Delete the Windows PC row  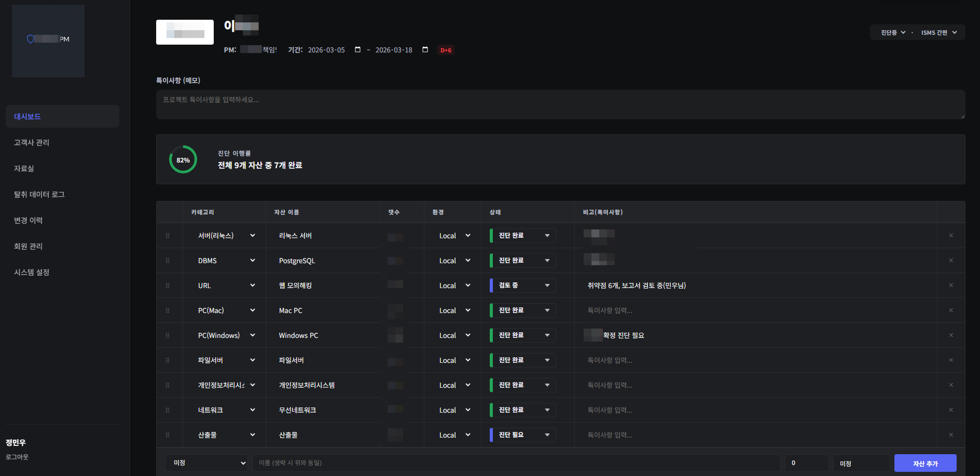pyautogui.click(x=950, y=335)
